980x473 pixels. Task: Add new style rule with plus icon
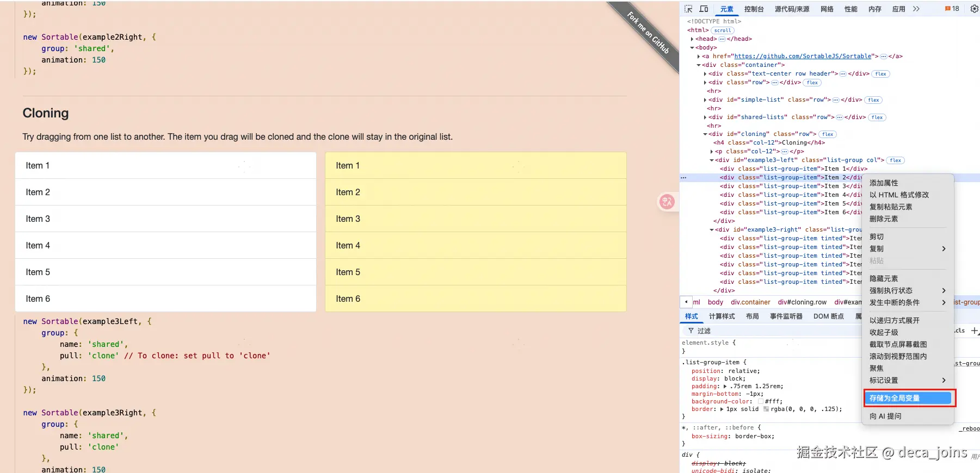[x=975, y=331]
